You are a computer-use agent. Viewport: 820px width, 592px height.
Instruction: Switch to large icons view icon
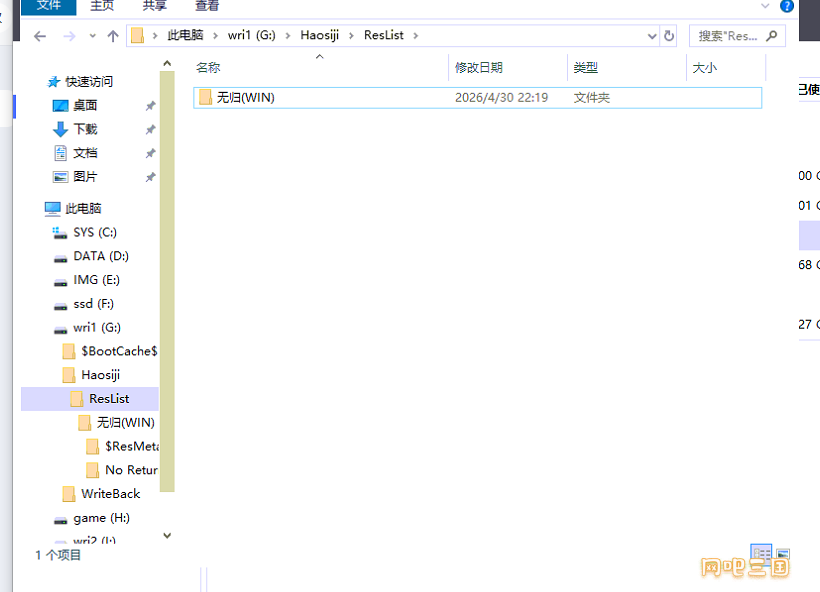(x=783, y=553)
